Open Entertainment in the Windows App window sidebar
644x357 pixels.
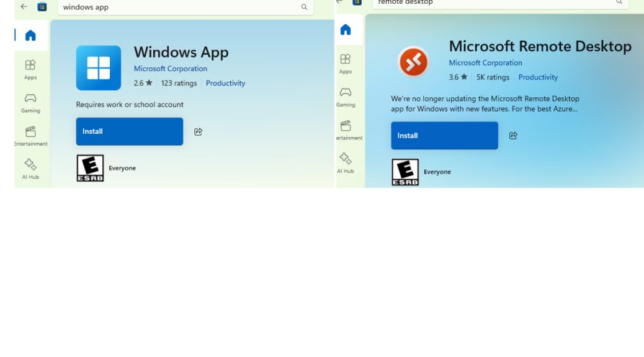click(x=31, y=136)
